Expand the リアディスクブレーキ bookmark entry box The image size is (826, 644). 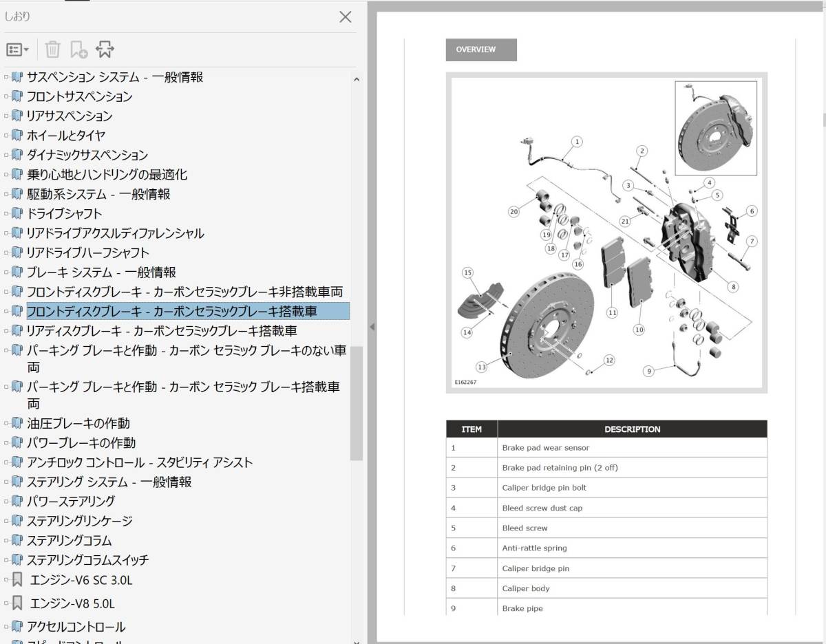7,331
